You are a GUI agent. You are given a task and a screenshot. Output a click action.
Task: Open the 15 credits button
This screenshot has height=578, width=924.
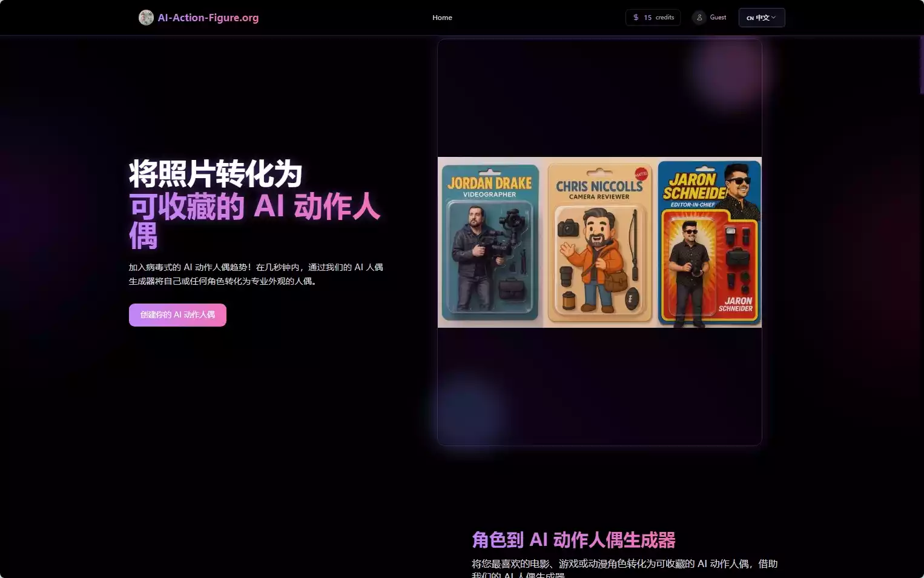click(x=653, y=18)
